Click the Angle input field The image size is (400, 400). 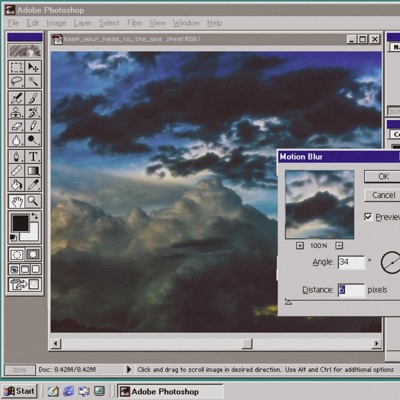coord(351,262)
